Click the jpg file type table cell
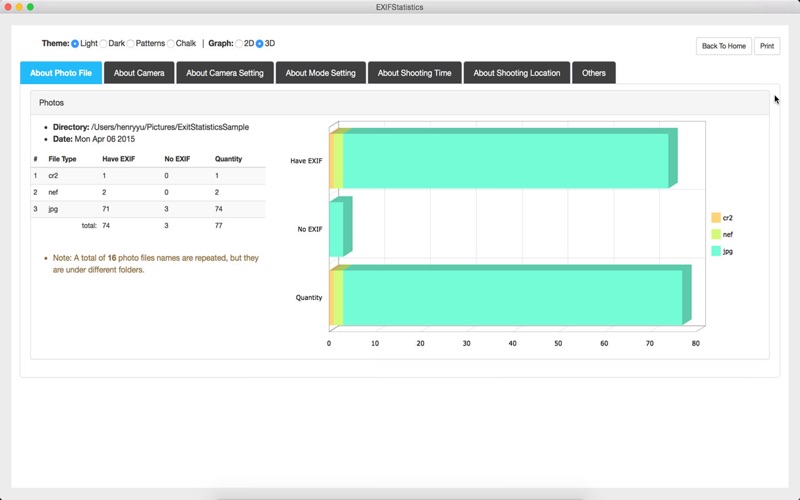This screenshot has height=500, width=800. (x=53, y=209)
